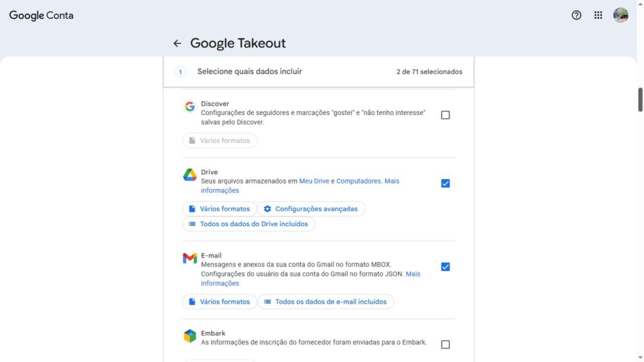The image size is (644, 362).
Task: Click the Gmail E-mail product icon
Action: click(x=190, y=258)
